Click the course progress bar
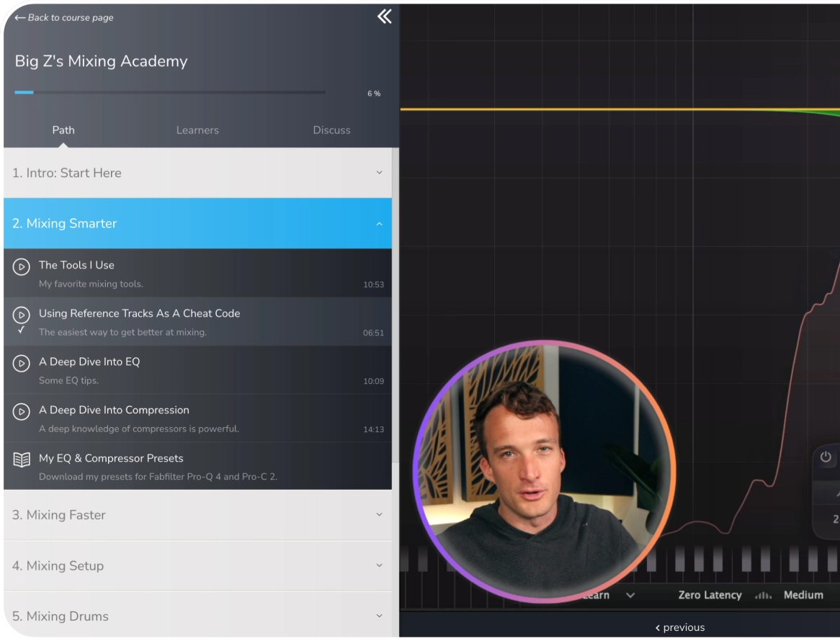 tap(170, 92)
